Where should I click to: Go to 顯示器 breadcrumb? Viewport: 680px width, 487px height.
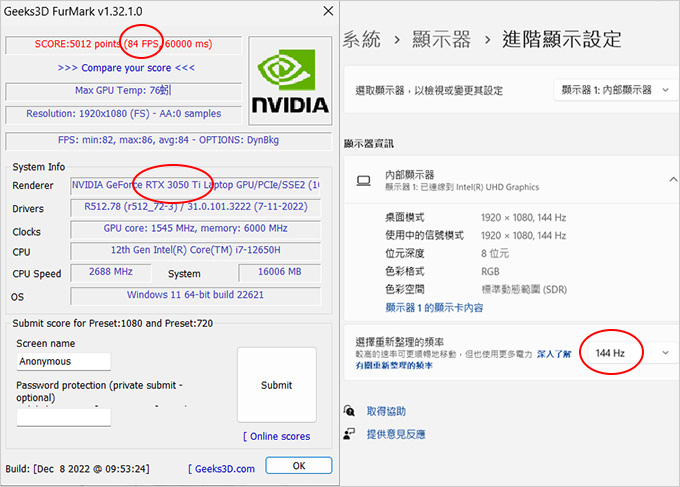click(x=441, y=39)
